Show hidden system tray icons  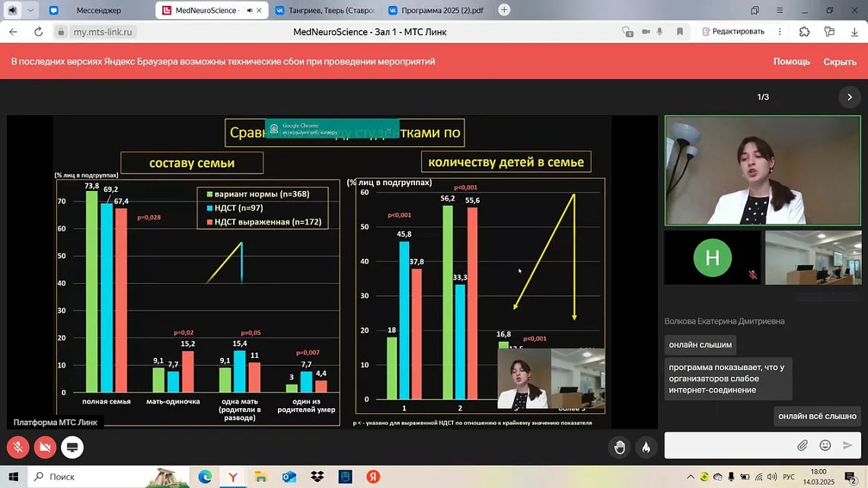click(691, 477)
